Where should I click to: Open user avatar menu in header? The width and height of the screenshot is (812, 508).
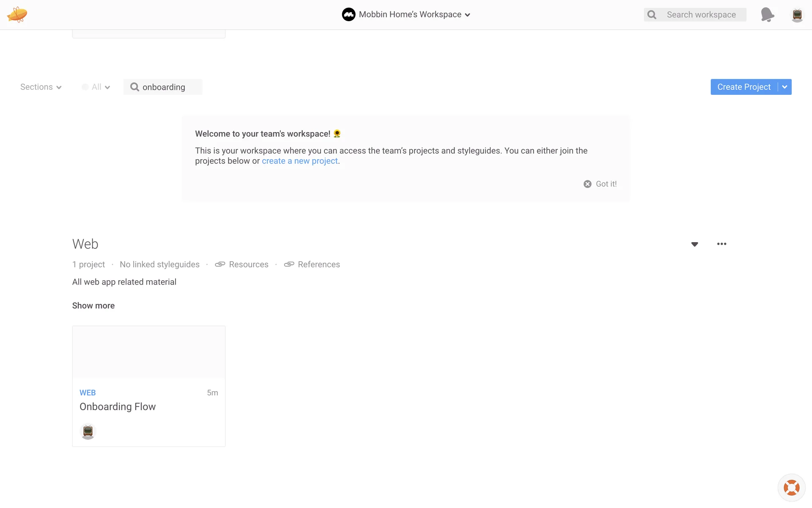tap(797, 15)
